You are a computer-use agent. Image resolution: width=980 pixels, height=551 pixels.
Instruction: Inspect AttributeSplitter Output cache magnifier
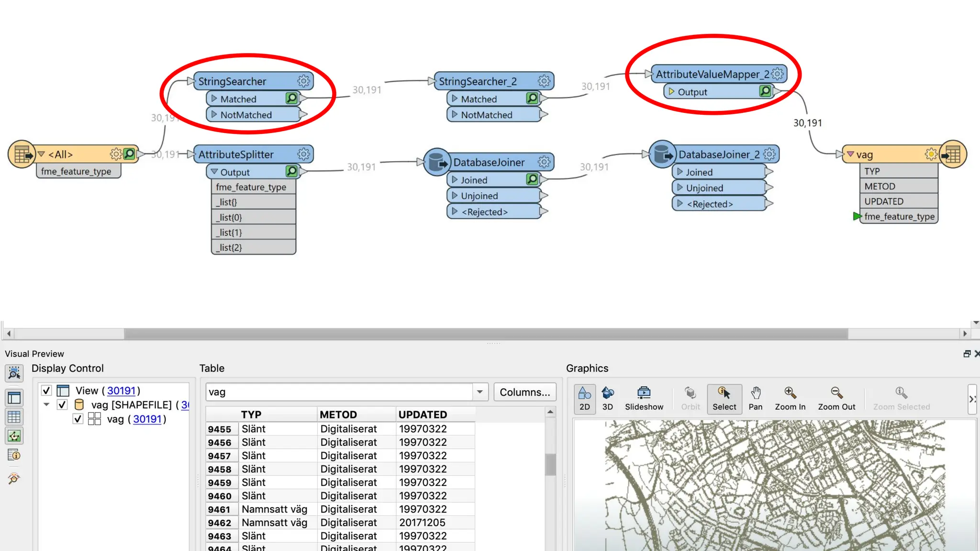point(291,171)
